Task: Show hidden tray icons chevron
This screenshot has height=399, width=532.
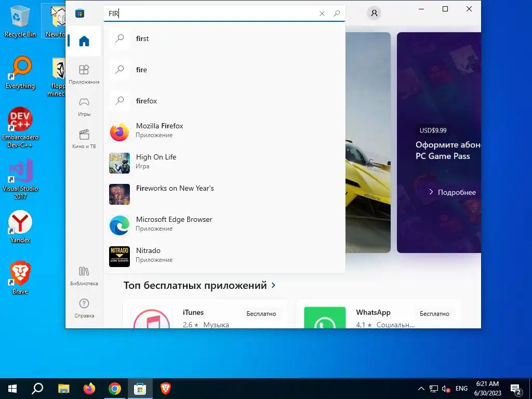Action: pos(421,389)
